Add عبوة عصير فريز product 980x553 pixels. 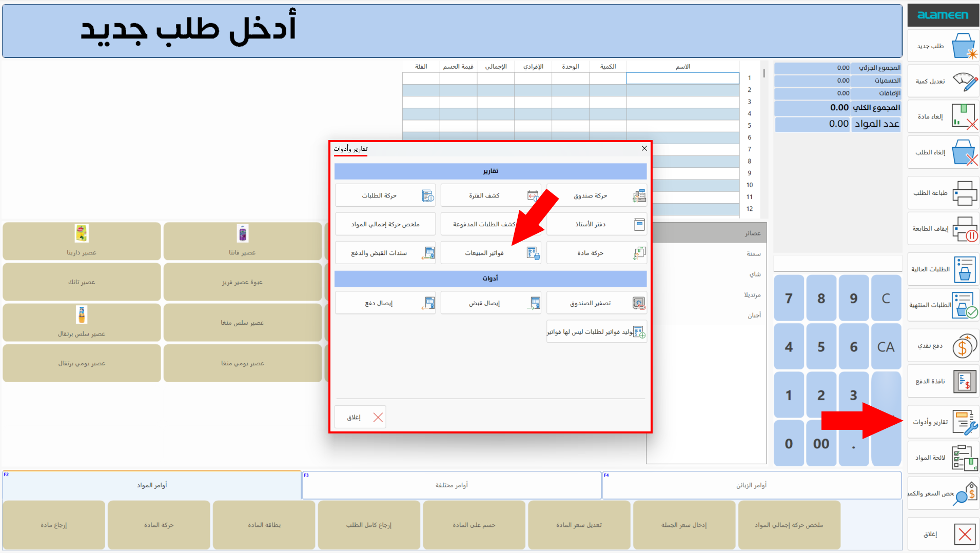tap(242, 282)
